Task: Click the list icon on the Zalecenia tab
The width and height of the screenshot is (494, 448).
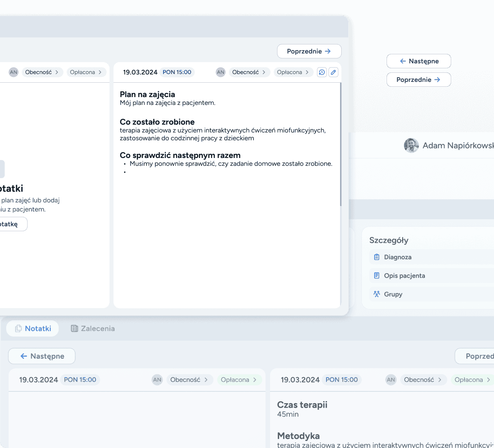Action: 75,328
